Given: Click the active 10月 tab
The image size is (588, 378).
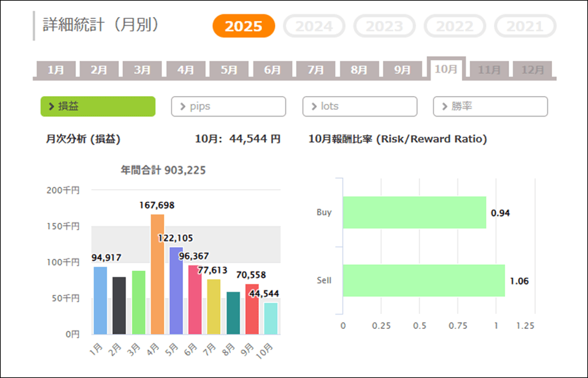Looking at the screenshot, I should 446,69.
